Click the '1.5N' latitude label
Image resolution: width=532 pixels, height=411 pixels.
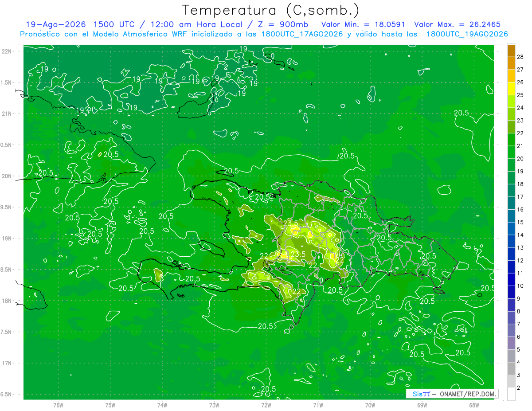7,82
